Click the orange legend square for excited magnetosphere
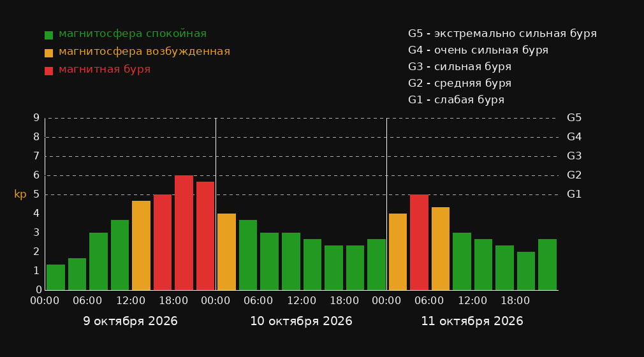The height and width of the screenshot is (357, 644). tap(49, 53)
